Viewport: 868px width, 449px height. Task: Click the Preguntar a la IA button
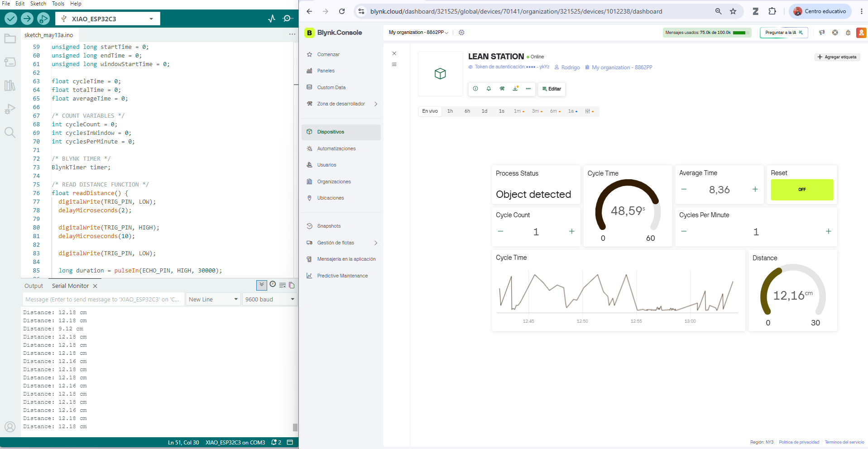point(784,33)
